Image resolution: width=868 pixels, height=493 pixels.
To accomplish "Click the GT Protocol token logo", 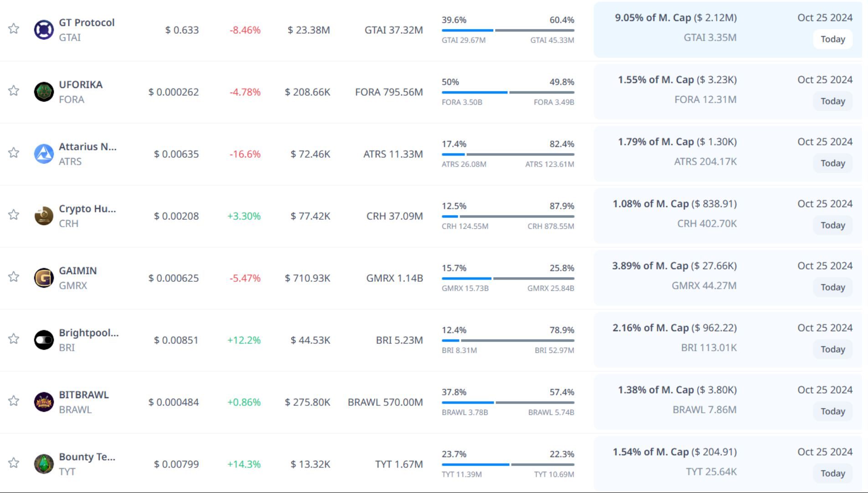I will click(x=44, y=30).
